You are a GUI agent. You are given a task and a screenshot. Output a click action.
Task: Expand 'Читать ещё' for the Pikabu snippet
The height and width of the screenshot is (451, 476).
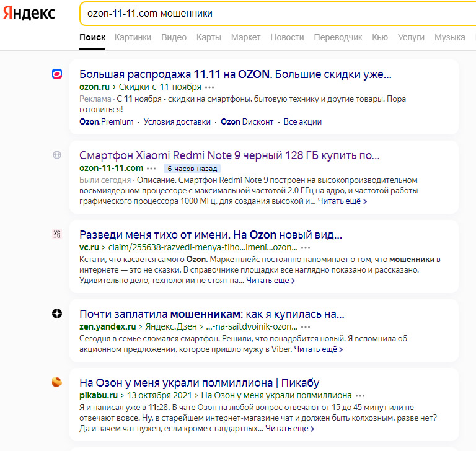pos(290,429)
